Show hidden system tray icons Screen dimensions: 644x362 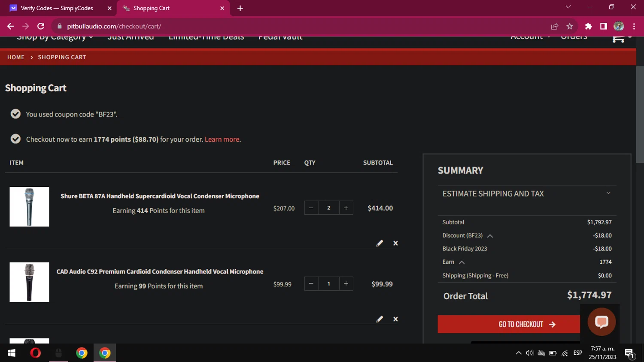click(519, 353)
